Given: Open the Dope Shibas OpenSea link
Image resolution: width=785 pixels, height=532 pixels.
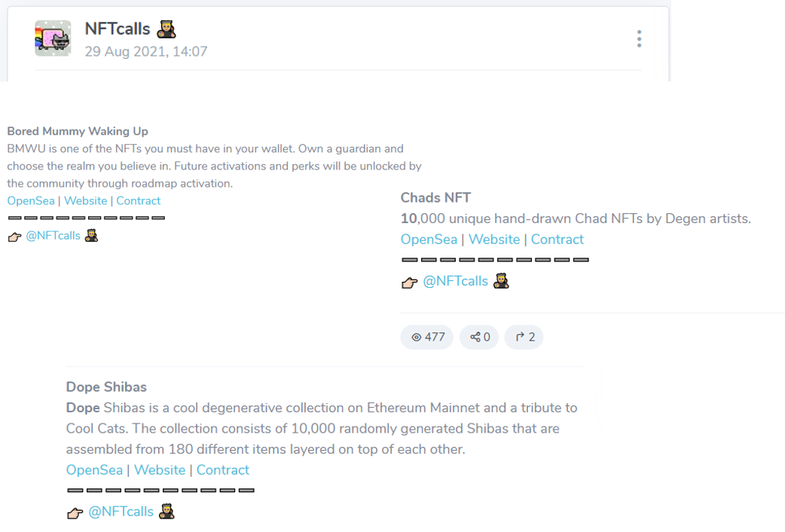Looking at the screenshot, I should [95, 470].
